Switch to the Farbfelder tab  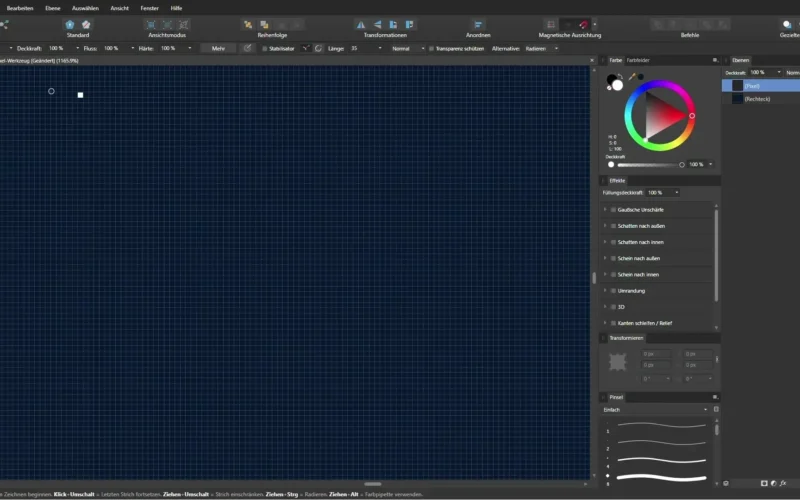point(638,60)
